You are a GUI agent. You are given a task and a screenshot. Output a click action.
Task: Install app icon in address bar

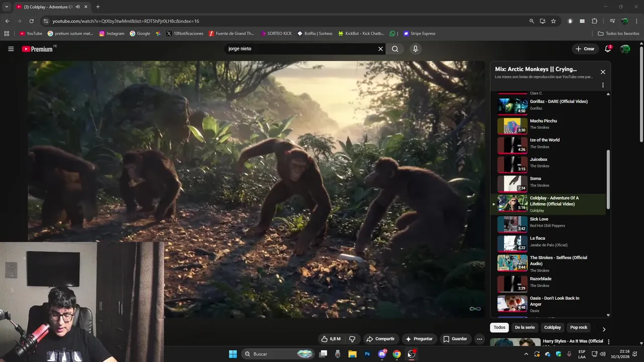point(542,21)
